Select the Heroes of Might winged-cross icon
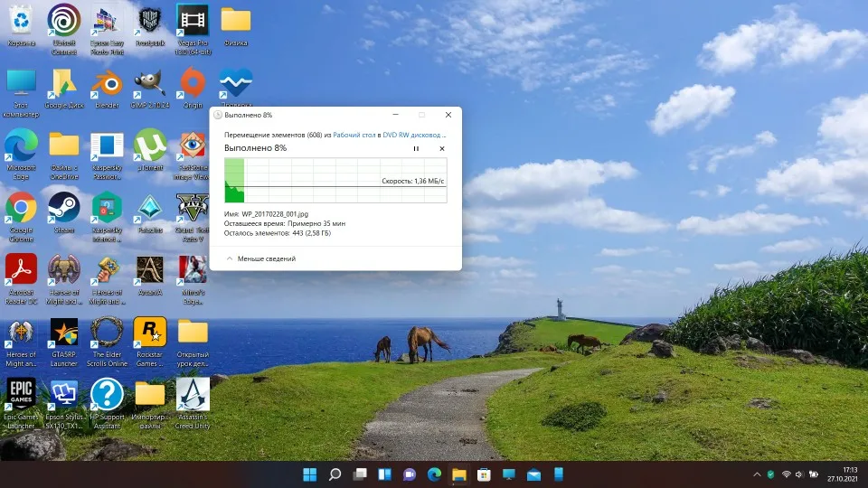This screenshot has width=868, height=488. [21, 342]
